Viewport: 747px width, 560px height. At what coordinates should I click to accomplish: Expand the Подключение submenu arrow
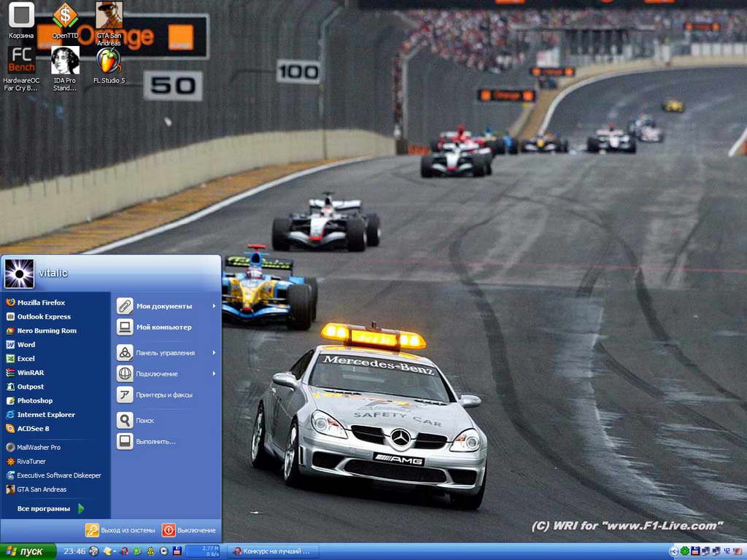click(x=214, y=374)
